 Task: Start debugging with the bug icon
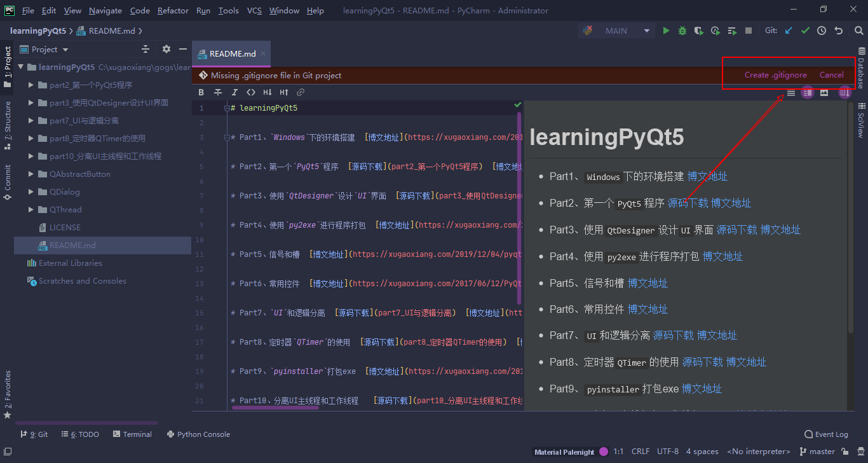click(x=682, y=31)
